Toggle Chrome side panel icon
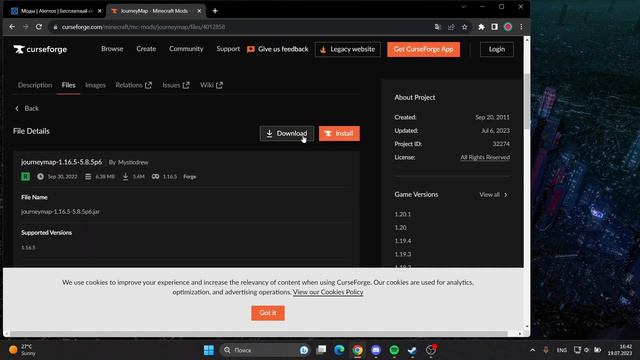Screen dimensions: 640x360 [x=494, y=27]
